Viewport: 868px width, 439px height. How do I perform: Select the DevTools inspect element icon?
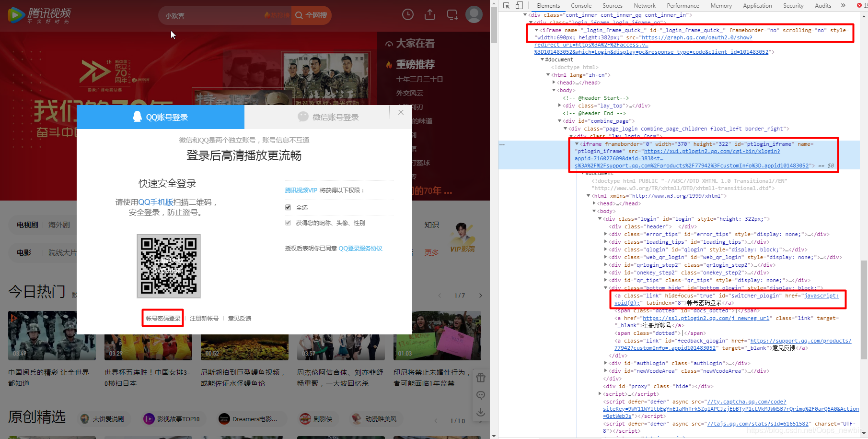click(507, 6)
